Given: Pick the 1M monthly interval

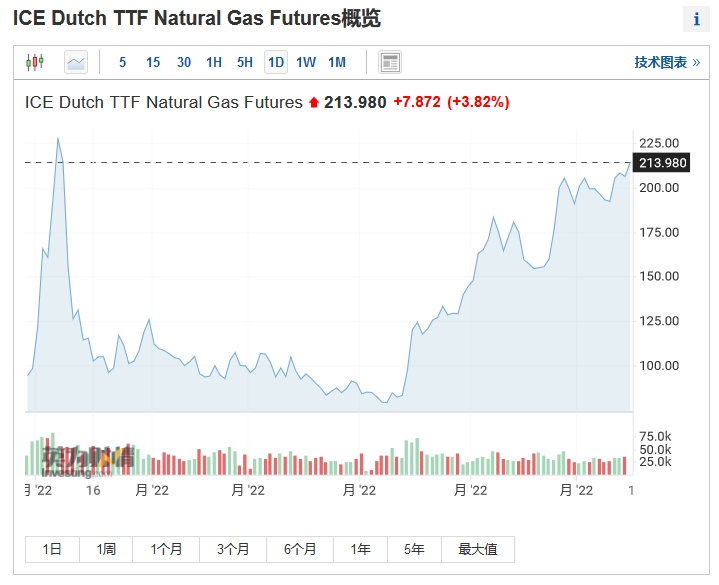Looking at the screenshot, I should click(x=337, y=62).
